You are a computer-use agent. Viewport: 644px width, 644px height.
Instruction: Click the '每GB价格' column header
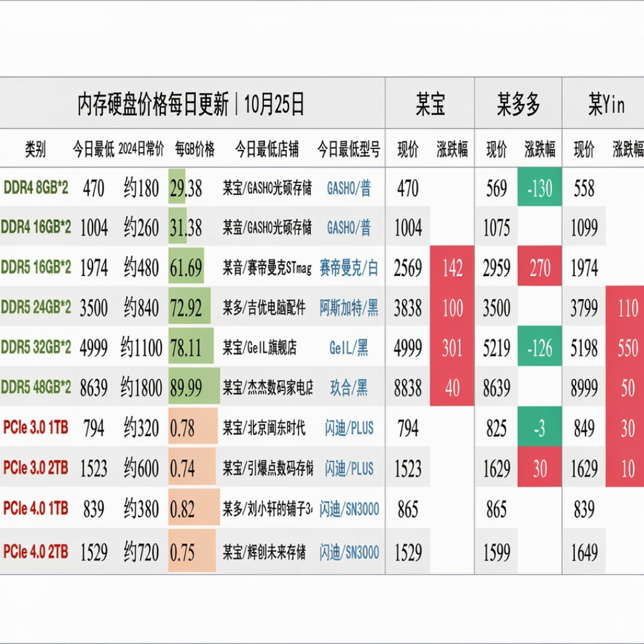pos(194,149)
